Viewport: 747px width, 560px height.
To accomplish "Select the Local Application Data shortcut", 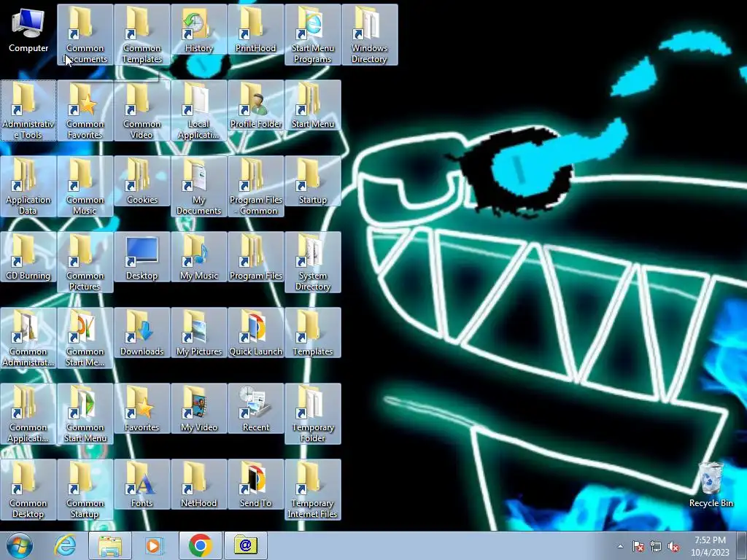I will pyautogui.click(x=198, y=111).
